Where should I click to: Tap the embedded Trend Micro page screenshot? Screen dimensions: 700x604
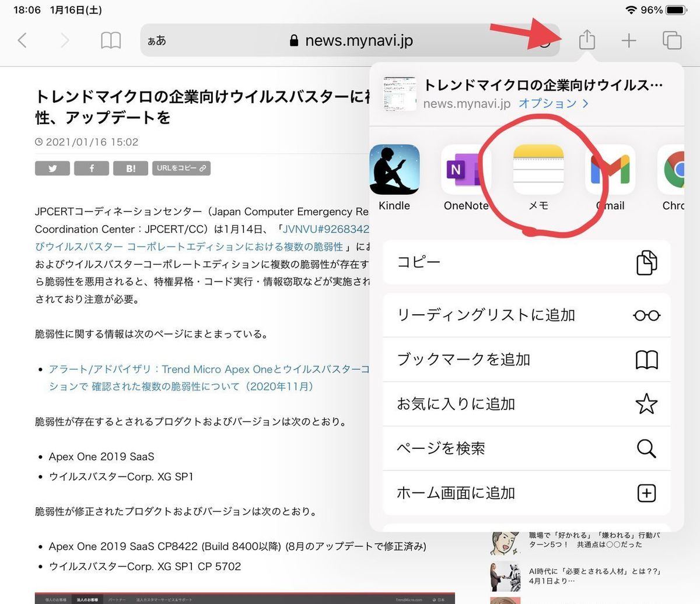click(x=245, y=598)
